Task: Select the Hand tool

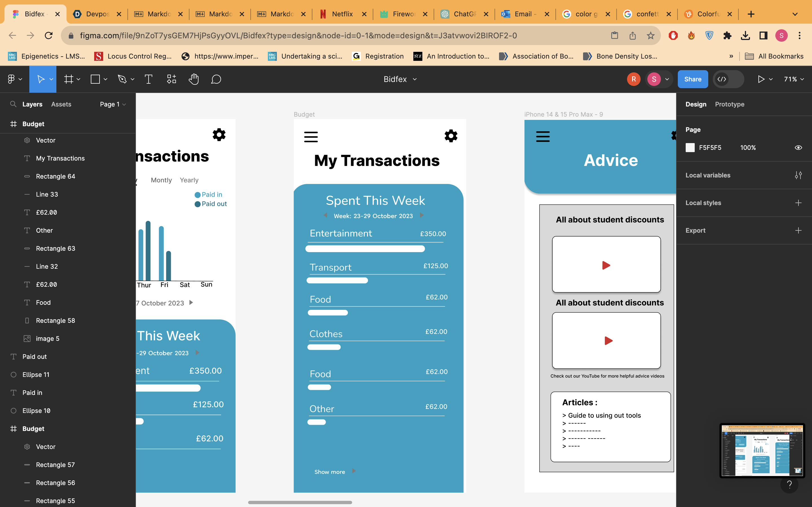Action: coord(194,79)
